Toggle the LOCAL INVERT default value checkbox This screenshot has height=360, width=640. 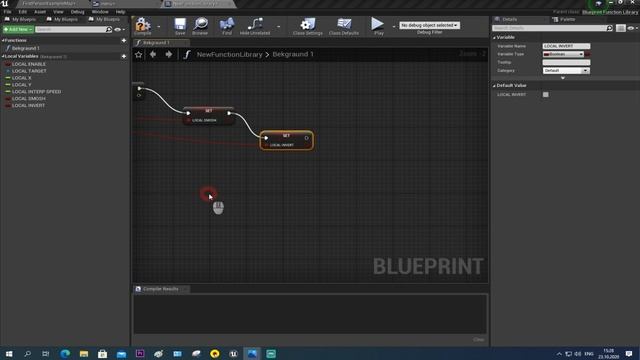(x=546, y=95)
